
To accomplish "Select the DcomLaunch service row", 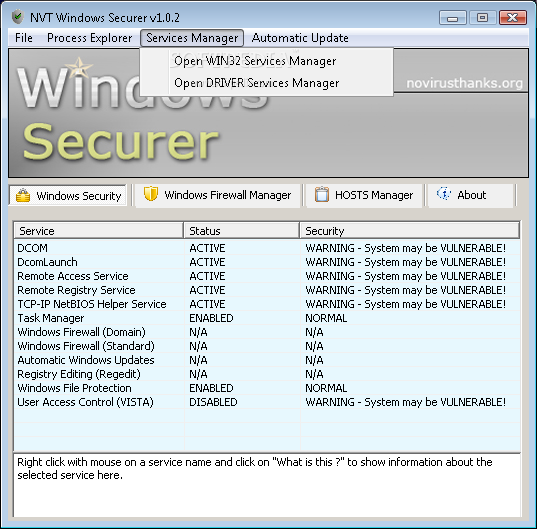I will [x=267, y=262].
